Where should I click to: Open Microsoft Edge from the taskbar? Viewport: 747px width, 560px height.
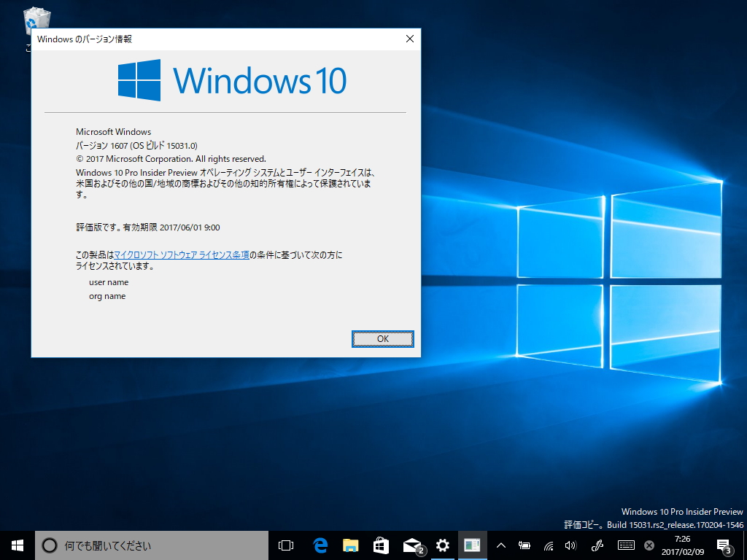pyautogui.click(x=320, y=545)
